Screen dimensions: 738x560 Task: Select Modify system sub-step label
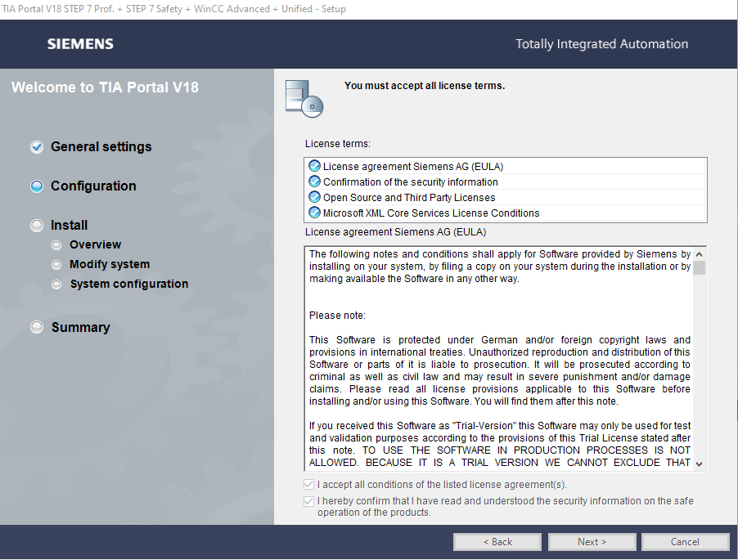pyautogui.click(x=110, y=264)
